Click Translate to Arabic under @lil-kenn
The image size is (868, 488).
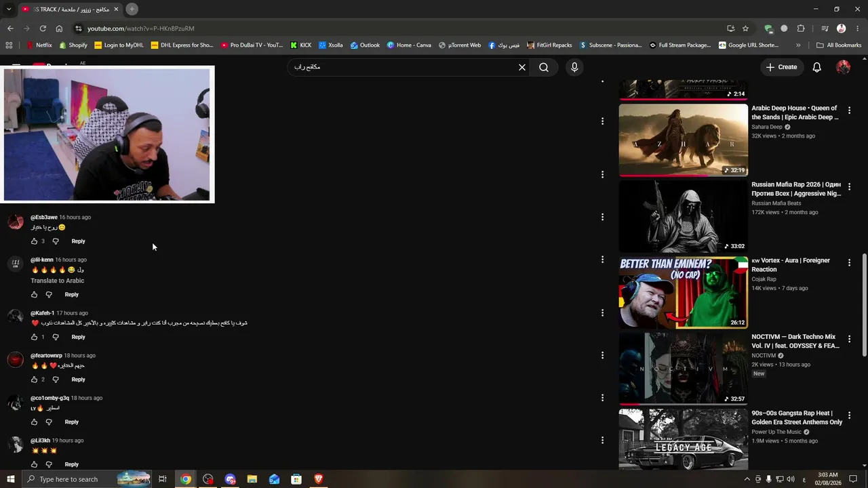coord(58,281)
